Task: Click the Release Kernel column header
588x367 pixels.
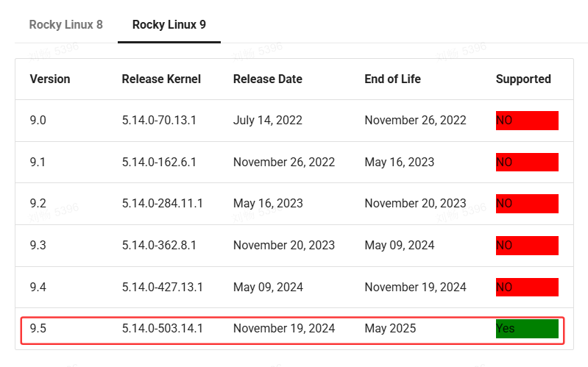Action: (x=161, y=79)
